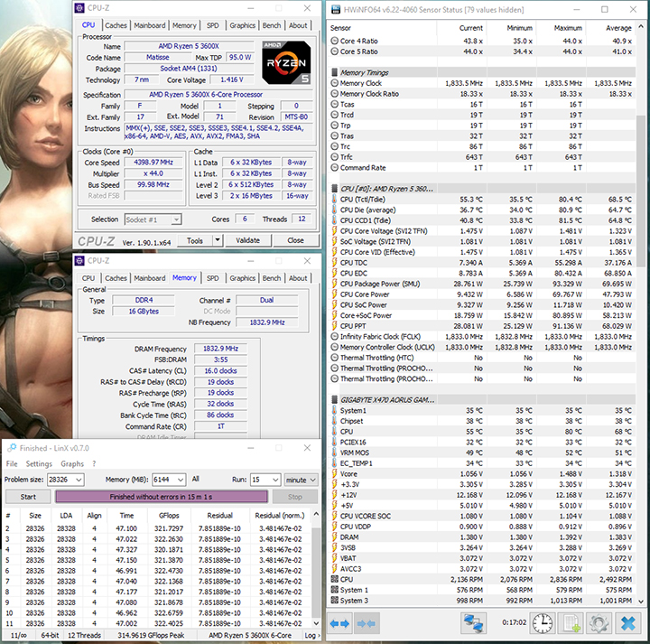The height and width of the screenshot is (644, 650).
Task: Open About tab in lower CPU-Z window
Action: pos(298,278)
